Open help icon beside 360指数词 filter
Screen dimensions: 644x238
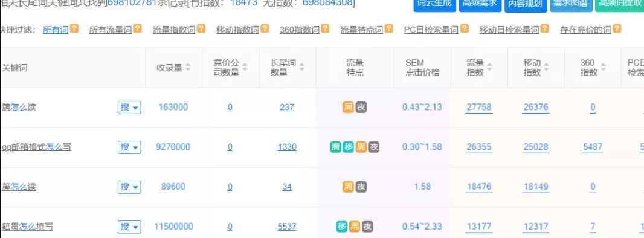pyautogui.click(x=325, y=29)
